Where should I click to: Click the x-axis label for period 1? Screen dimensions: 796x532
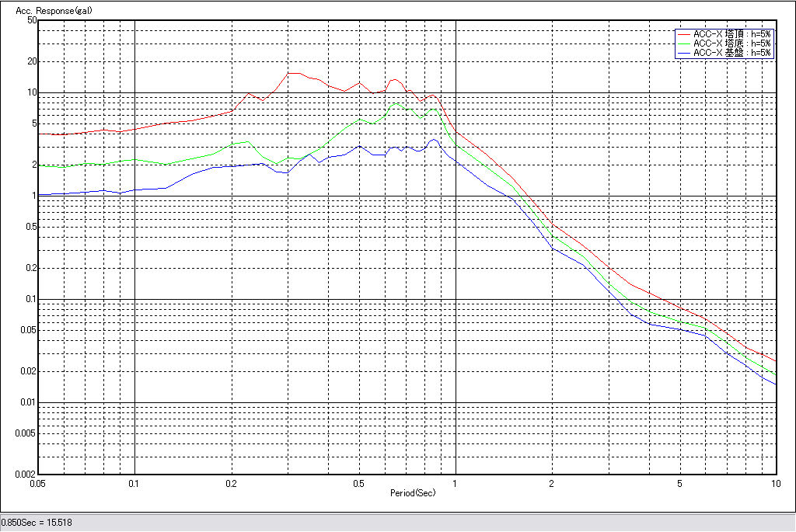(x=456, y=484)
